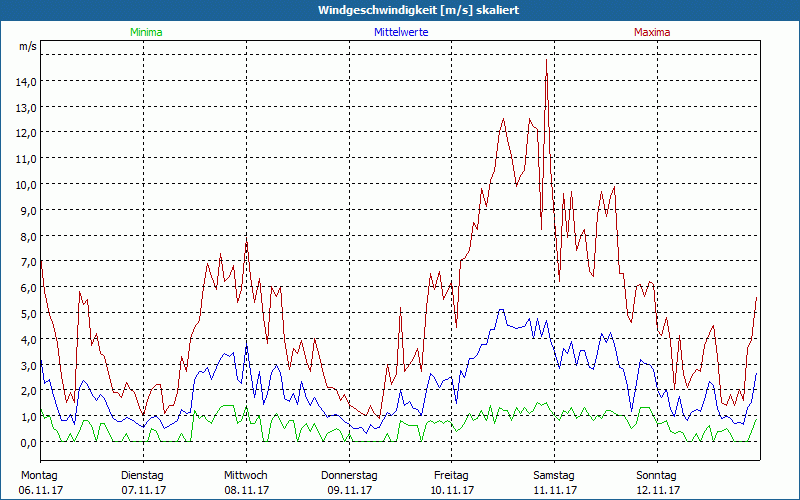Click the date 11.11.17

point(555,490)
